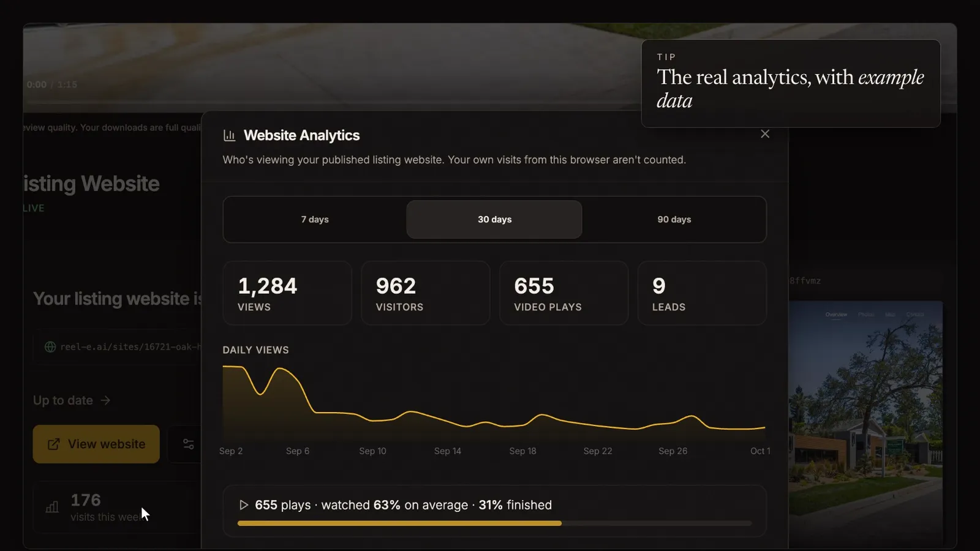Click the 0:00 / 1:15 video timestamp
Viewport: 980px width, 551px height.
coord(52,84)
